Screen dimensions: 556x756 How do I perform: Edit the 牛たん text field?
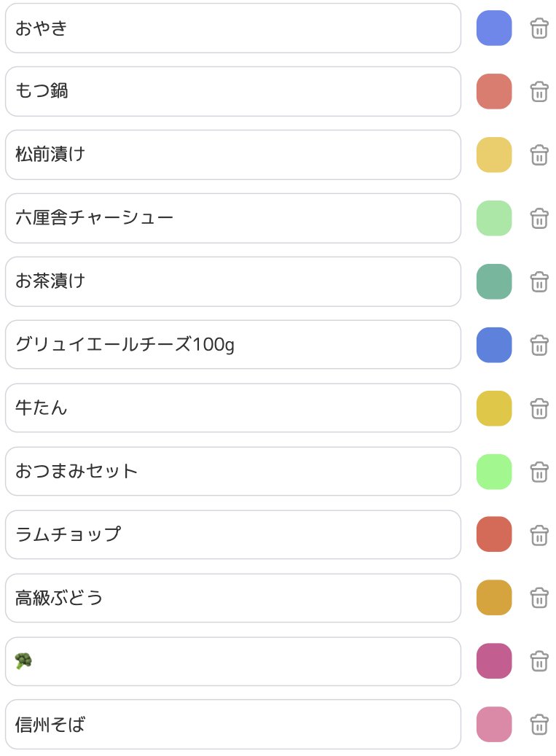point(233,408)
